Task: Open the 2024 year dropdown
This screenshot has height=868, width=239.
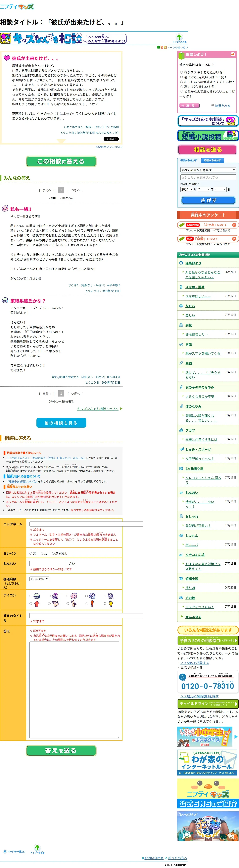Action: 186,189
